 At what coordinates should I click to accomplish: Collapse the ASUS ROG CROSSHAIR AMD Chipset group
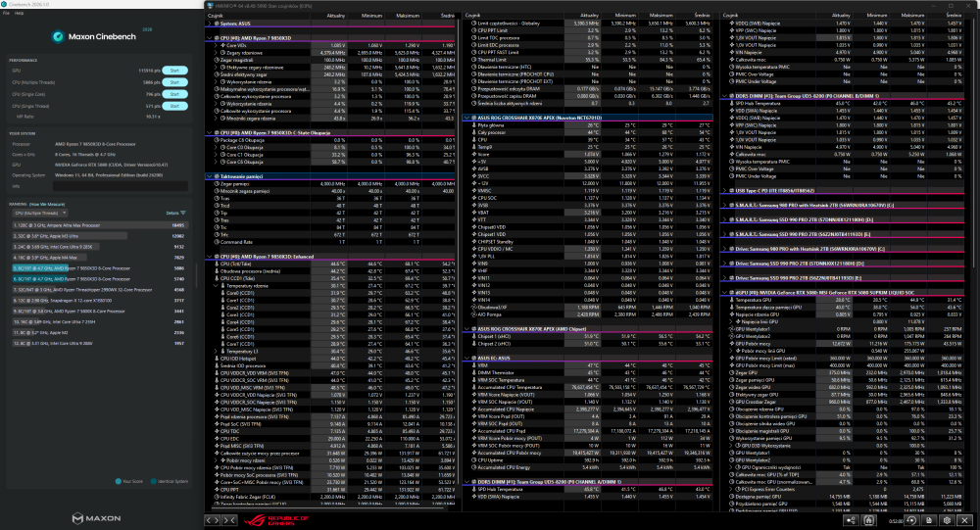(x=466, y=329)
